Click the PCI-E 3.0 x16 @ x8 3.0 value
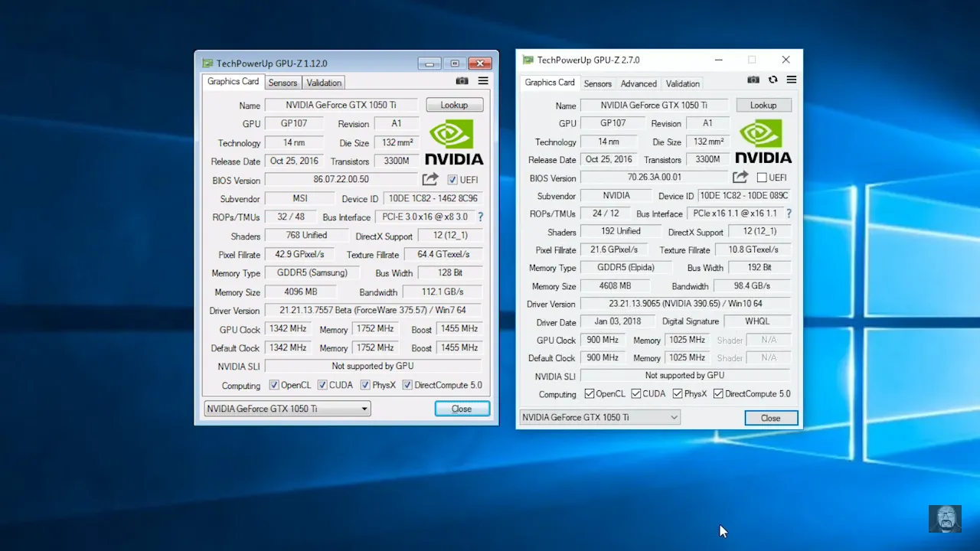980x551 pixels. tap(426, 217)
